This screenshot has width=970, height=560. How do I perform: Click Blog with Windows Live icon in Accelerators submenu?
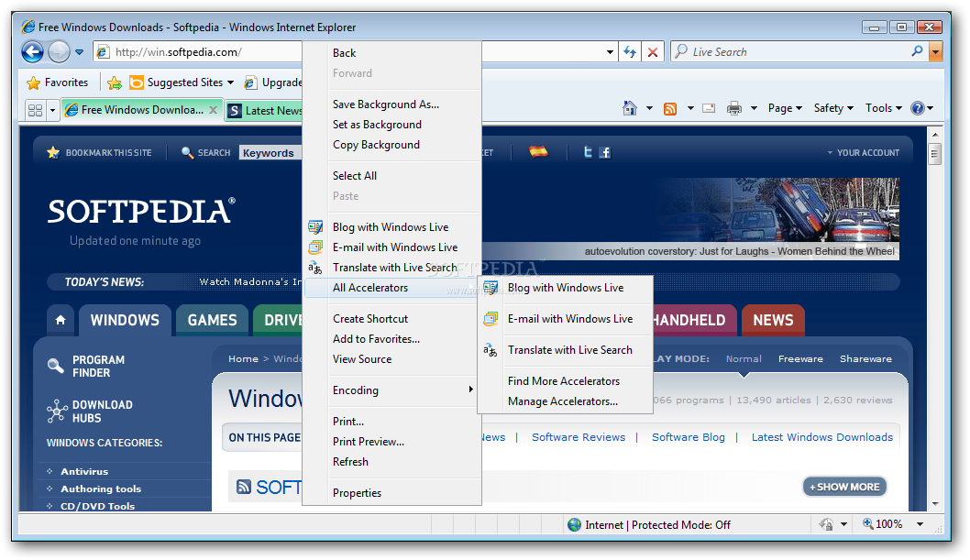[x=491, y=288]
